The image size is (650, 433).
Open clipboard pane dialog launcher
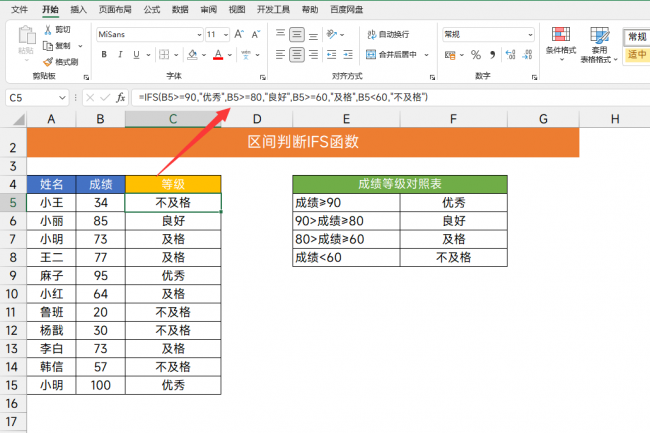(86, 77)
